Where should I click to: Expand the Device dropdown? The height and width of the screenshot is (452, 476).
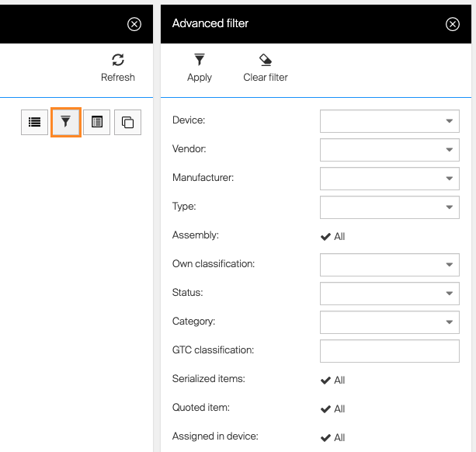click(389, 121)
